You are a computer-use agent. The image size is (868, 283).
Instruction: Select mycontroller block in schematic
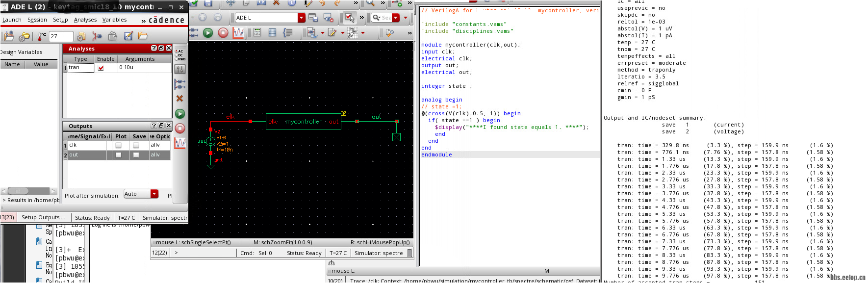[x=304, y=121]
